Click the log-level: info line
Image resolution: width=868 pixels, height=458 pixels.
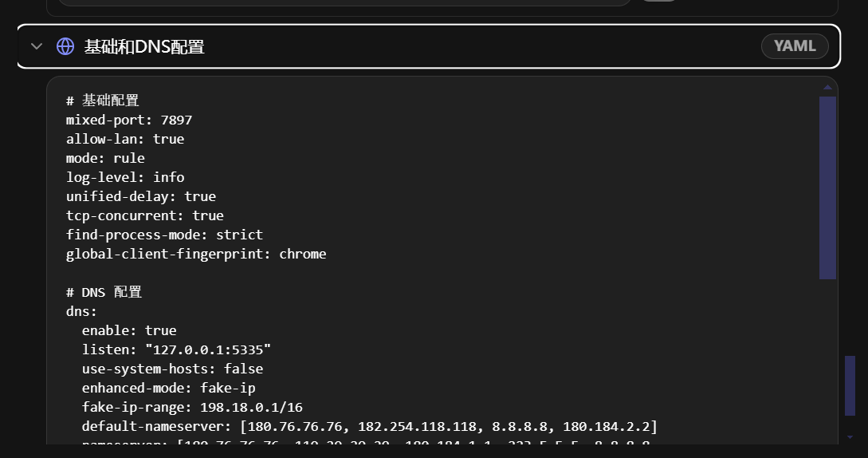[125, 177]
